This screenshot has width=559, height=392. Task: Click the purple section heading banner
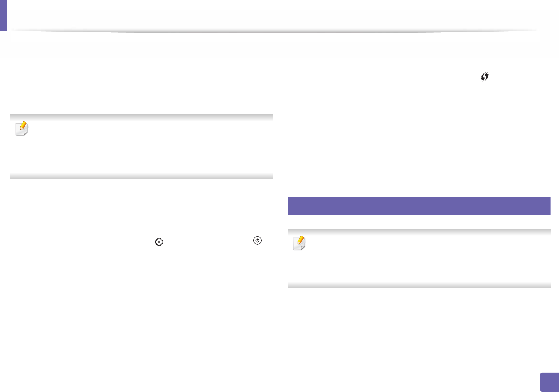(419, 206)
